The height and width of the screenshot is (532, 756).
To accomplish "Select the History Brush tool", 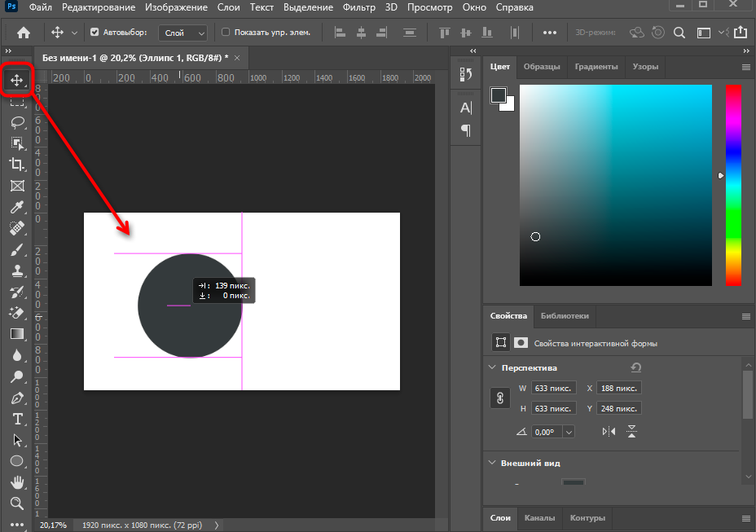I will (17, 292).
